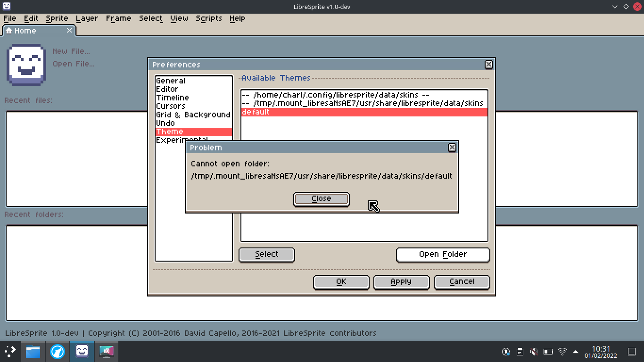Click the Open Folder button
This screenshot has width=644, height=362.
(443, 255)
